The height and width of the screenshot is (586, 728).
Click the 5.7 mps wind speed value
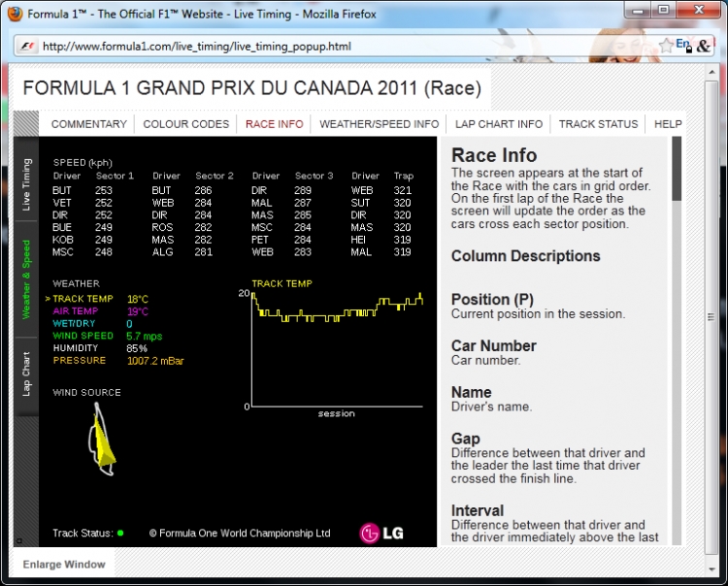pyautogui.click(x=145, y=336)
